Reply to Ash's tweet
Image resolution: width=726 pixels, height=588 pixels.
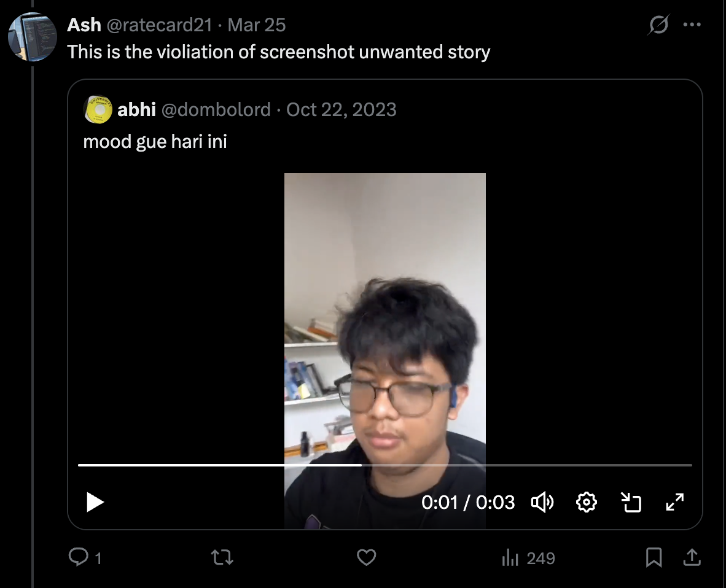pyautogui.click(x=79, y=557)
